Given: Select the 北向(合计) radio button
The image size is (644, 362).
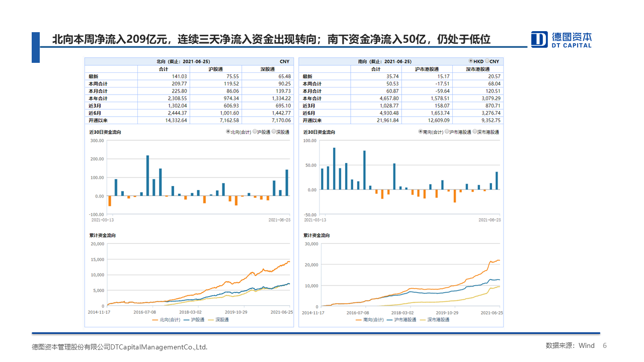Looking at the screenshot, I should (228, 132).
